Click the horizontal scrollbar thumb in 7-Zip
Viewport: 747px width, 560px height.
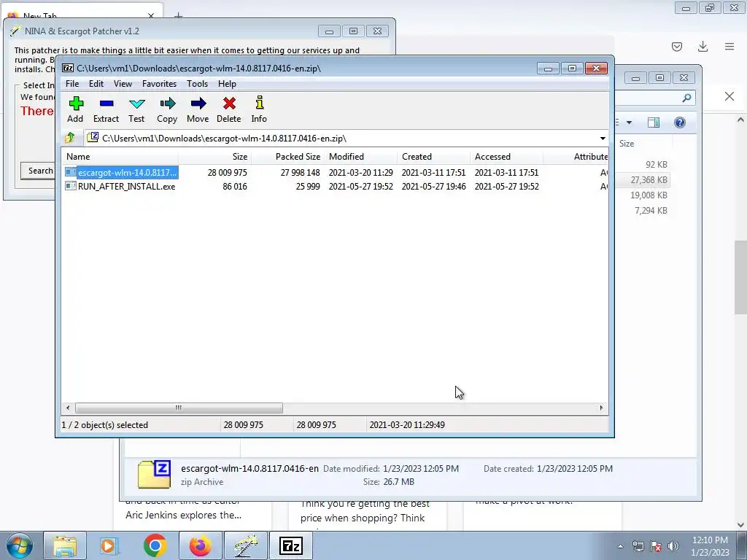[x=179, y=408]
